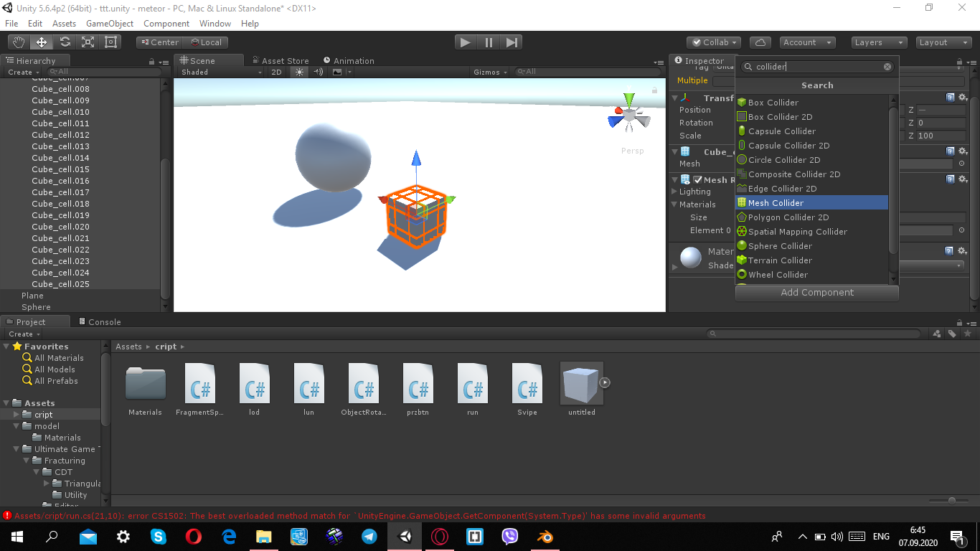Select the Rotate tool

(65, 42)
